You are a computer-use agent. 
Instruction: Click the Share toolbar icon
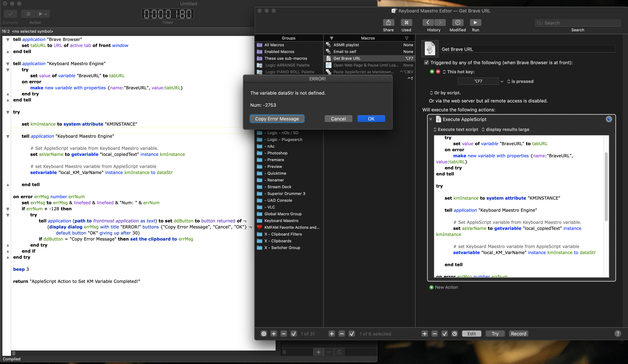pos(388,23)
